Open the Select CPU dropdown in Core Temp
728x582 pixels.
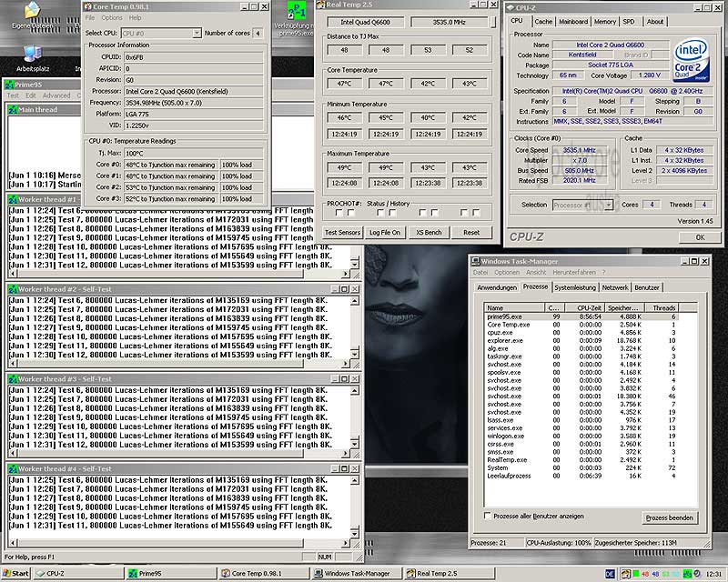[197, 33]
